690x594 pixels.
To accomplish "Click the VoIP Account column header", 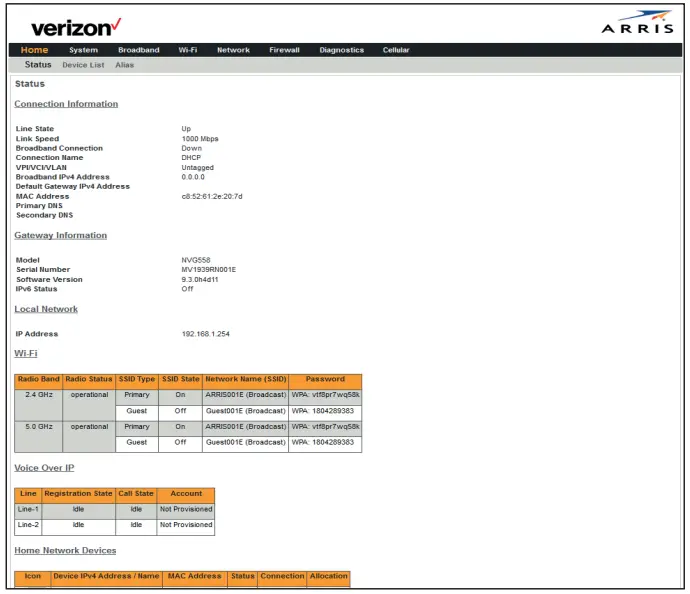I will 186,494.
